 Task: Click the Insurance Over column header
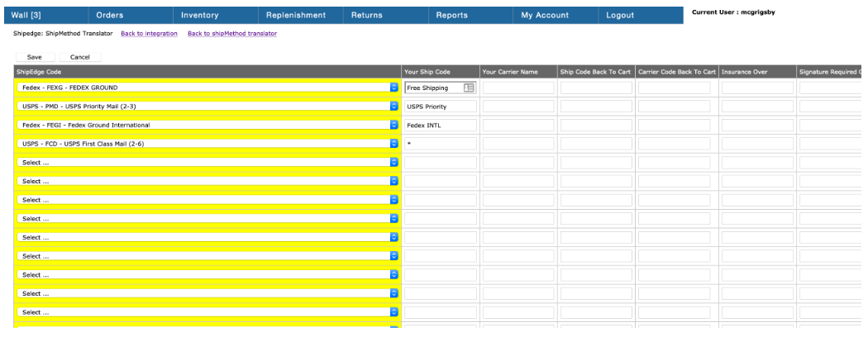(758, 72)
